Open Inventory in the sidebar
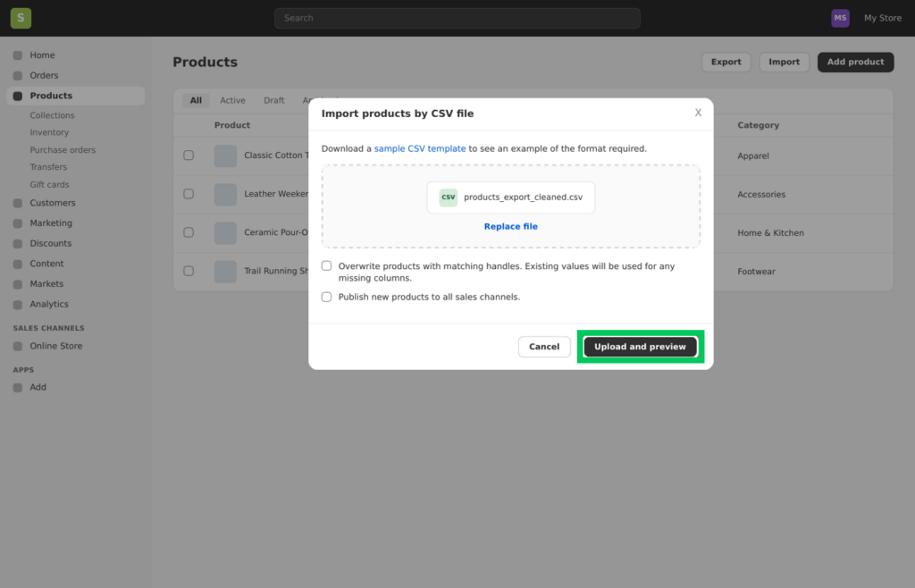Viewport: 915px width, 588px height. click(x=49, y=132)
